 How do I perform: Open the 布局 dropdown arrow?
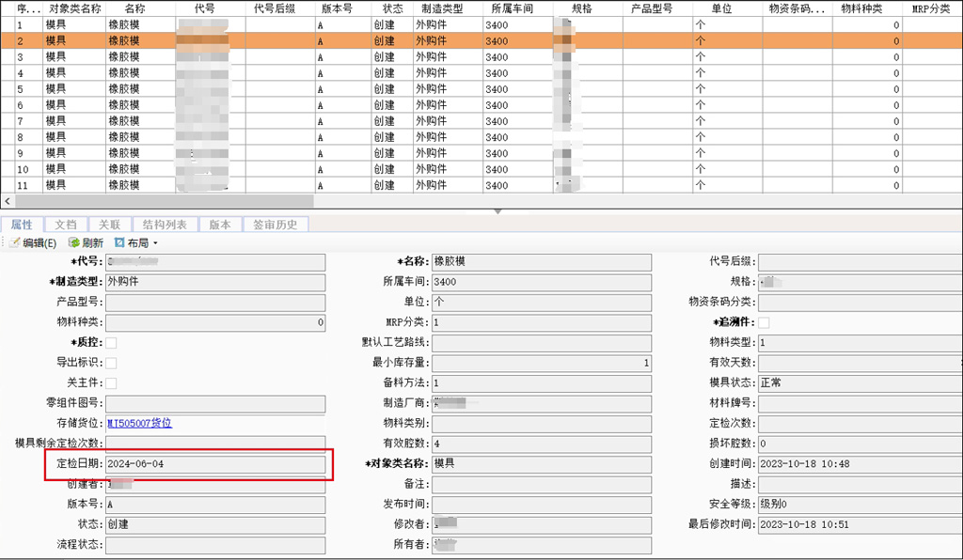click(155, 243)
